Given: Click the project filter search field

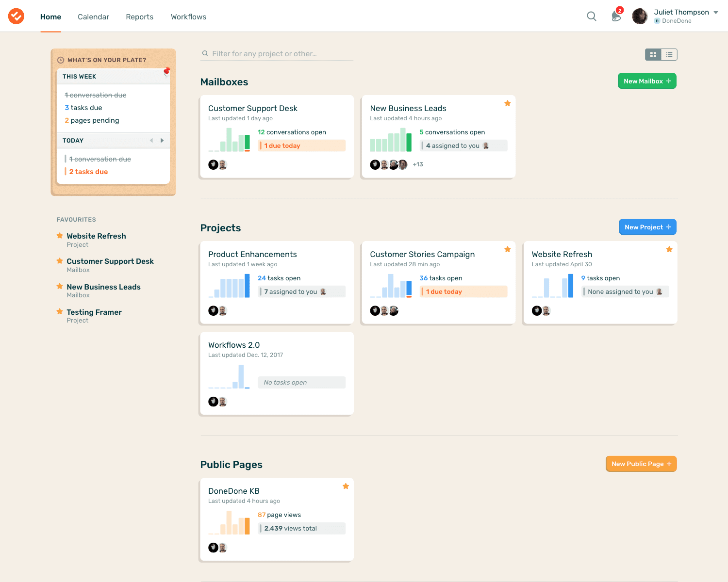Looking at the screenshot, I should click(277, 53).
